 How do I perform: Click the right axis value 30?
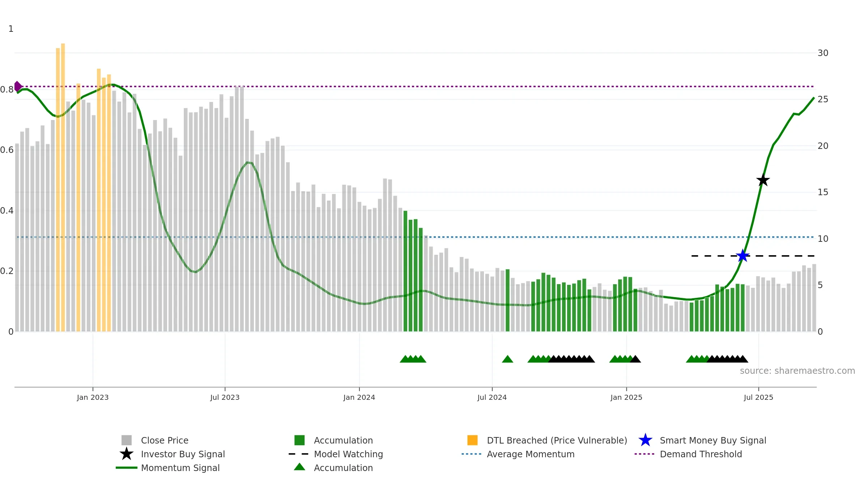pyautogui.click(x=823, y=53)
